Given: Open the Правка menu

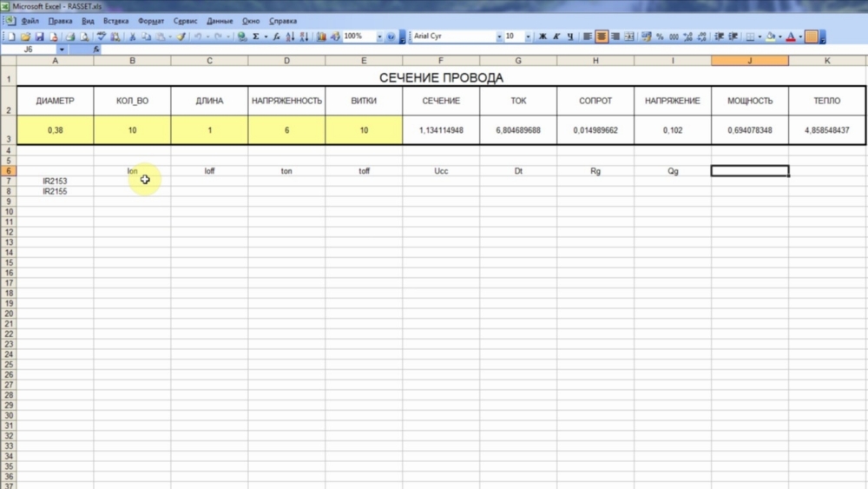Looking at the screenshot, I should [x=60, y=21].
